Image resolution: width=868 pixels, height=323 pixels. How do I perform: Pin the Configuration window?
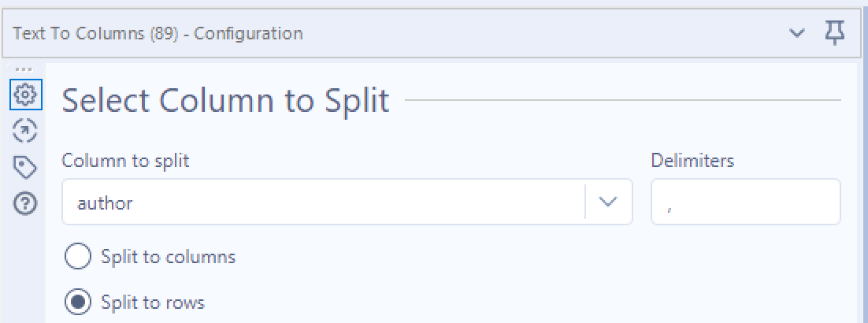835,33
